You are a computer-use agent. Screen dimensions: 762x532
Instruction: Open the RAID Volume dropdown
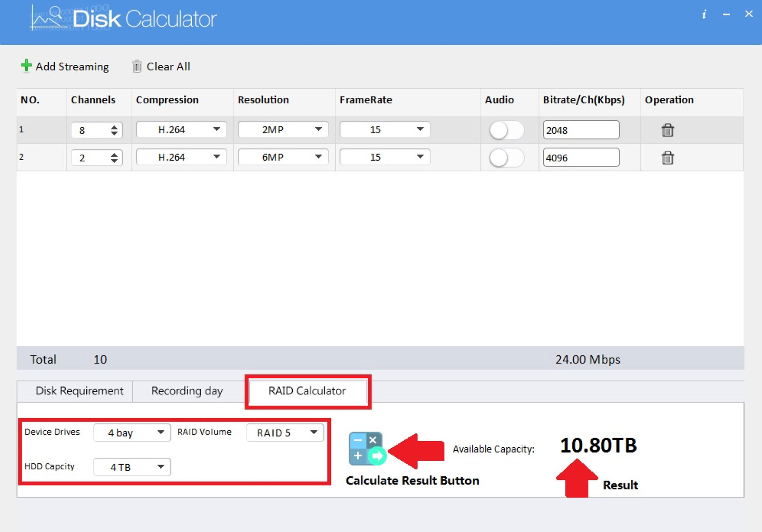point(285,433)
